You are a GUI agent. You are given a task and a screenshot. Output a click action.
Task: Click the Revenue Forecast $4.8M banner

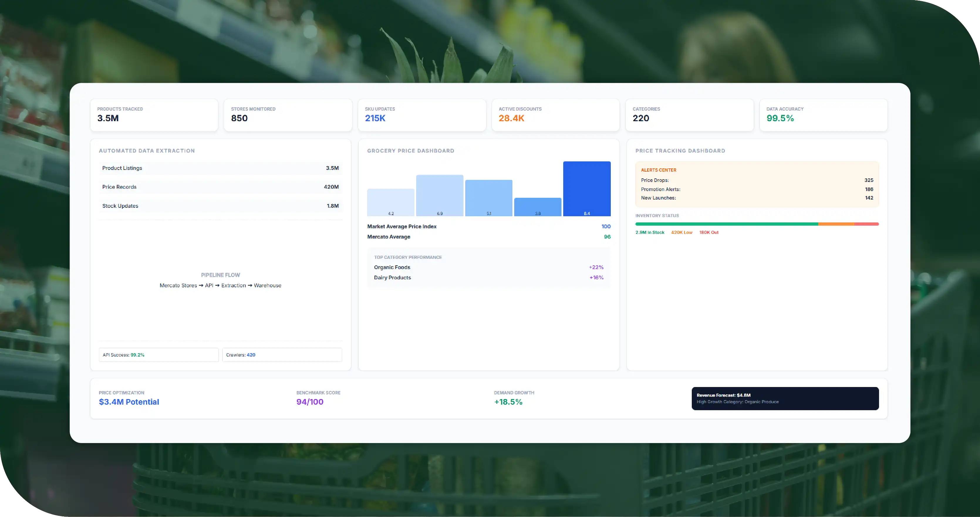click(785, 399)
